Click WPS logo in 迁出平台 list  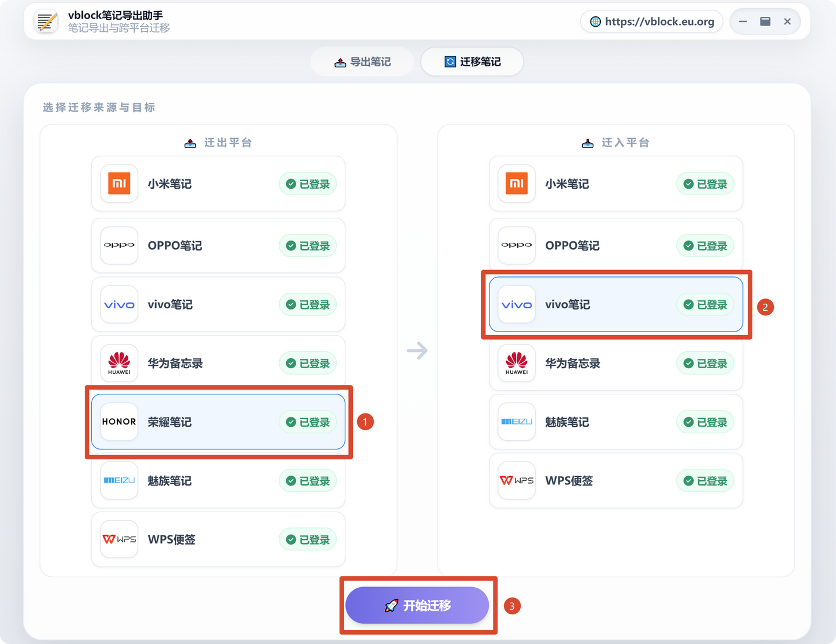pos(119,539)
